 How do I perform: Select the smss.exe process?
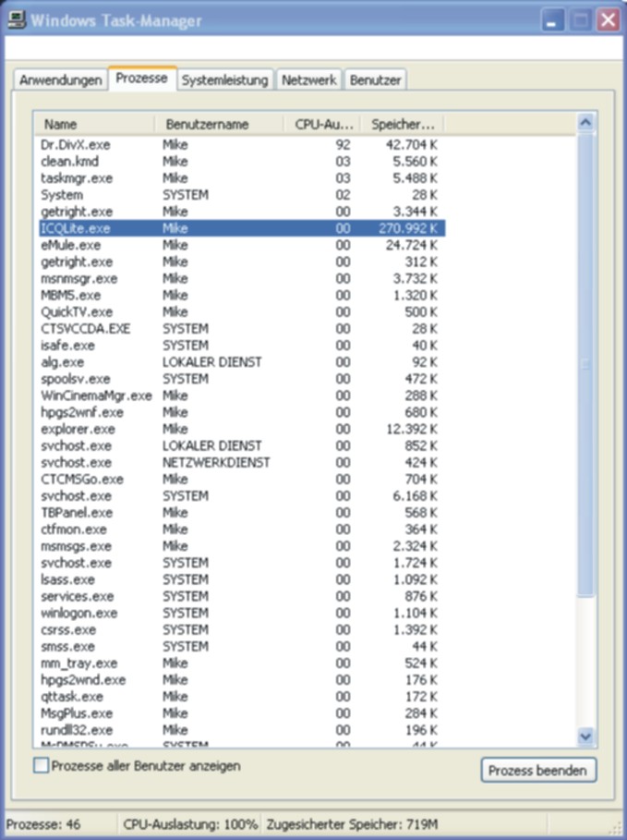(x=242, y=646)
